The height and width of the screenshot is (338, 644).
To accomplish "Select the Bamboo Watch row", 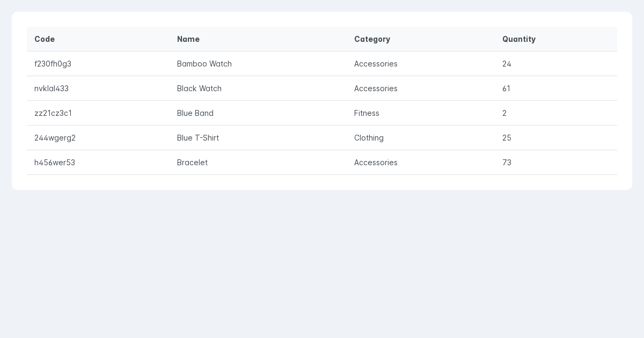I will (x=322, y=64).
